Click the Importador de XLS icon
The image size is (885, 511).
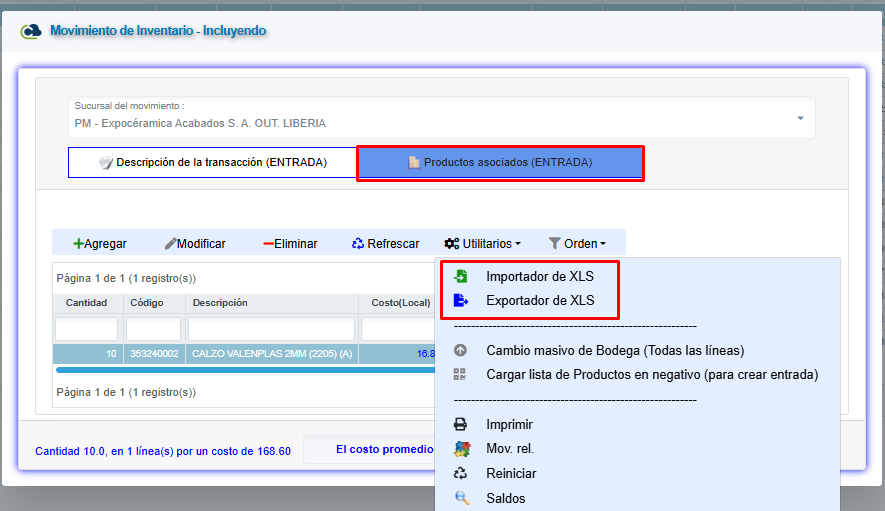click(460, 277)
